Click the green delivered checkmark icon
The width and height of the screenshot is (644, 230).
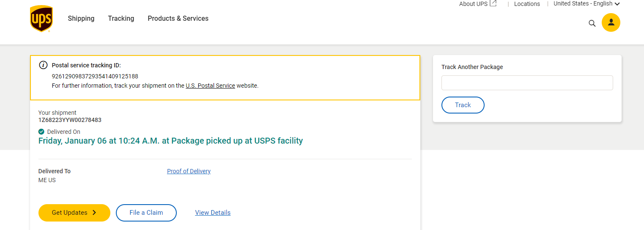tap(41, 132)
